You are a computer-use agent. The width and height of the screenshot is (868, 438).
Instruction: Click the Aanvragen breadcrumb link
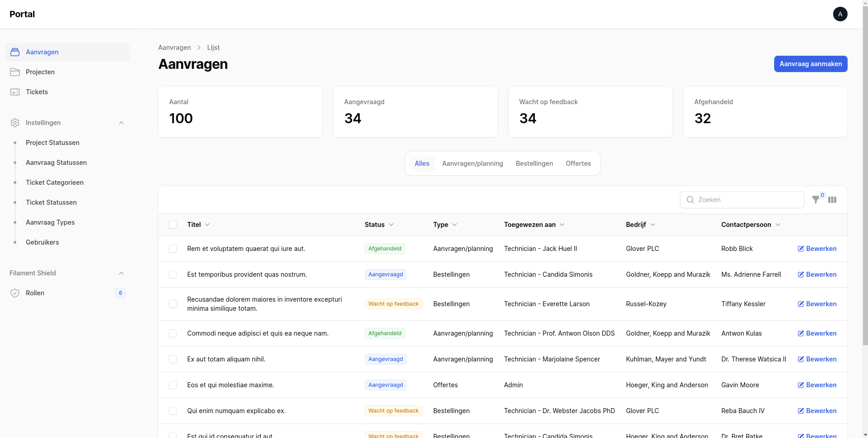pyautogui.click(x=175, y=48)
